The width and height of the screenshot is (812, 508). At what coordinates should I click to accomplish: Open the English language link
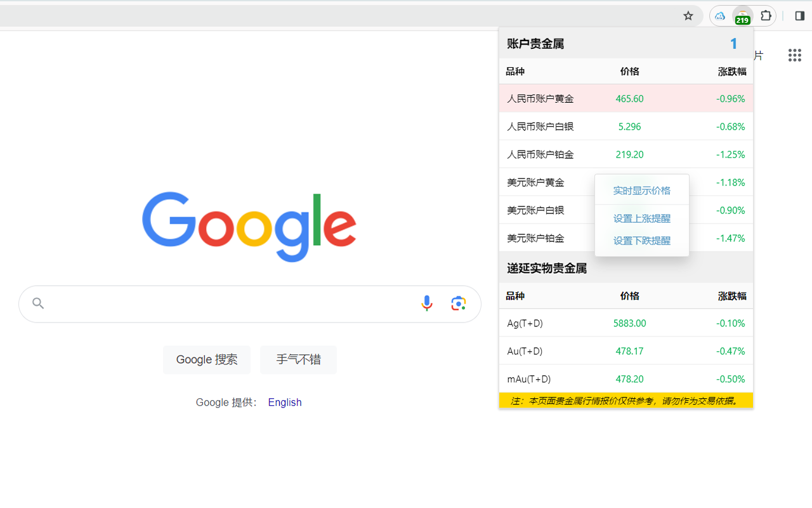click(284, 402)
